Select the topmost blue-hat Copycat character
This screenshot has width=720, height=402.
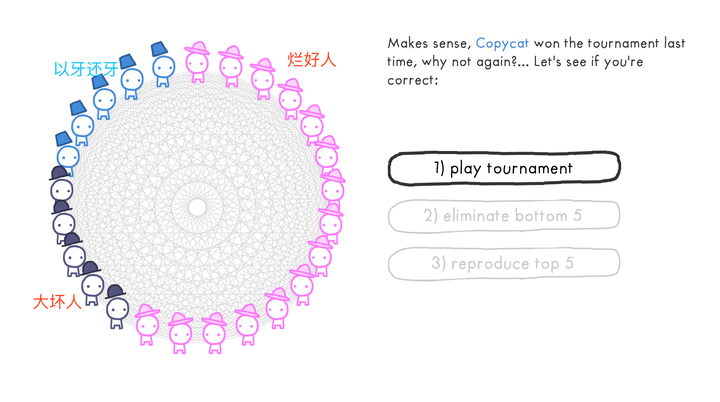pos(163,64)
